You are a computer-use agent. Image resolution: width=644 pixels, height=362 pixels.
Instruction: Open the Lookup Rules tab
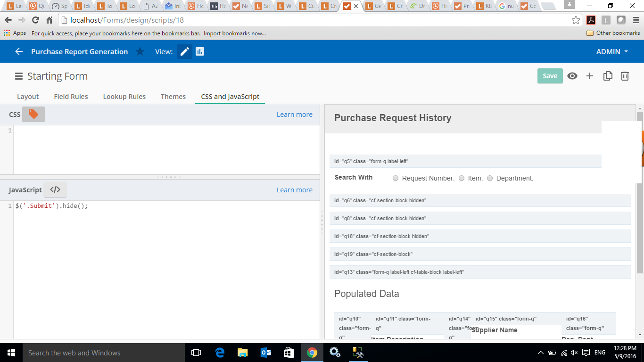(x=124, y=97)
